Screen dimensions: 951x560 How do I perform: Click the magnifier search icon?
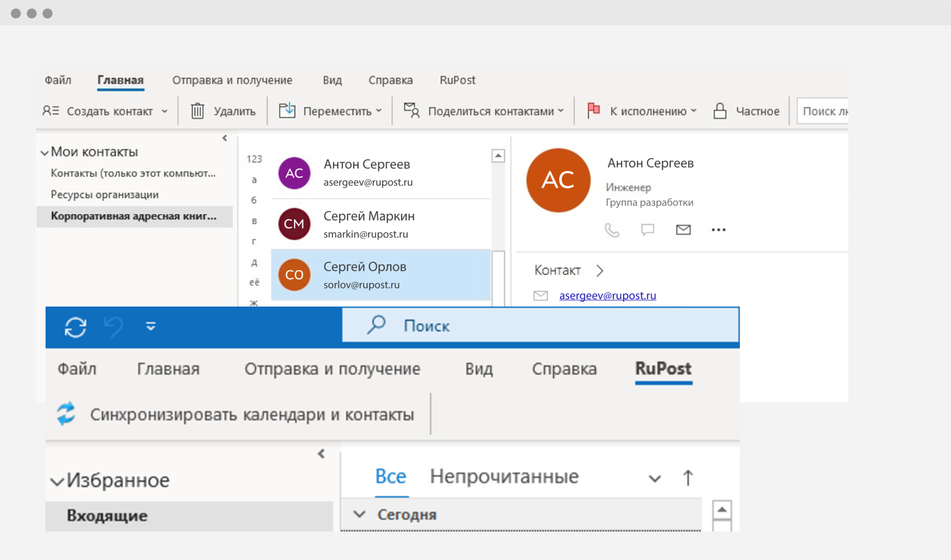point(376,325)
